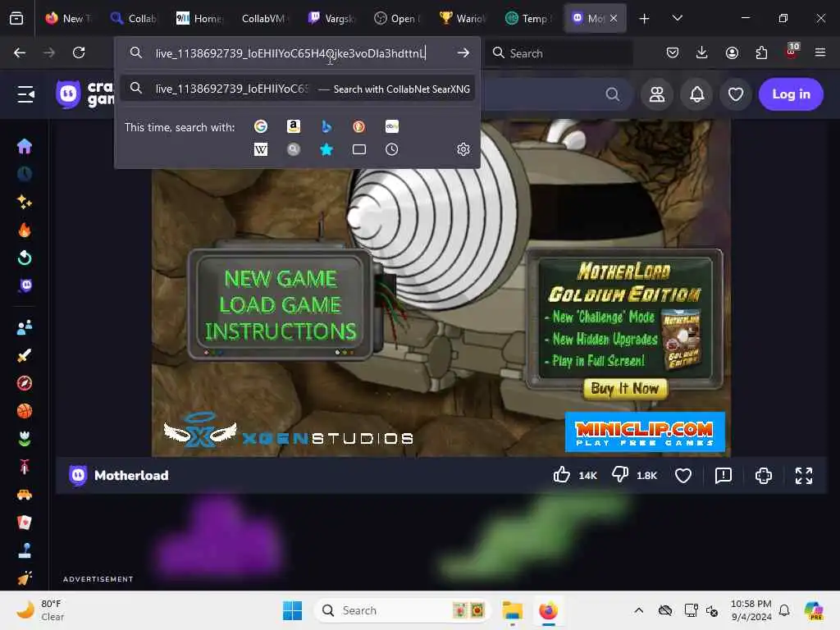840x630 pixels.
Task: Go back to the previous page
Action: [20, 52]
